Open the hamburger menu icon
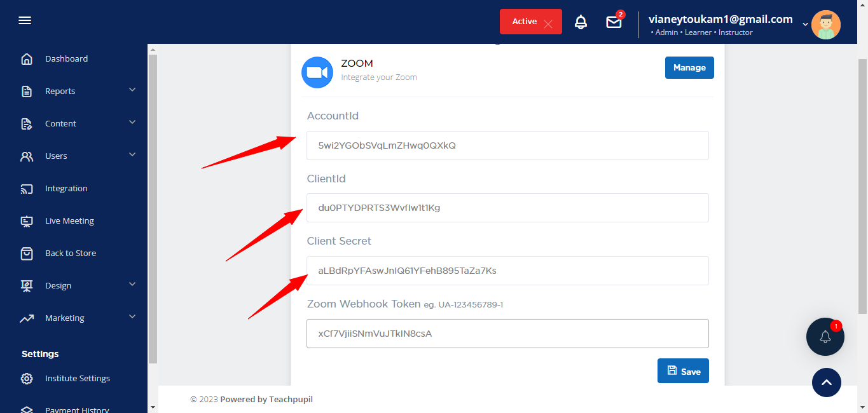The height and width of the screenshot is (413, 868). pos(25,21)
